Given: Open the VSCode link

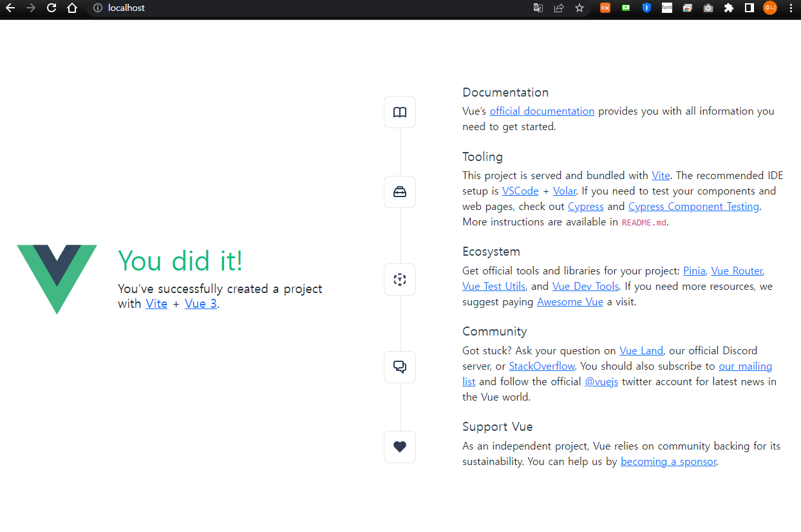Looking at the screenshot, I should [x=520, y=191].
